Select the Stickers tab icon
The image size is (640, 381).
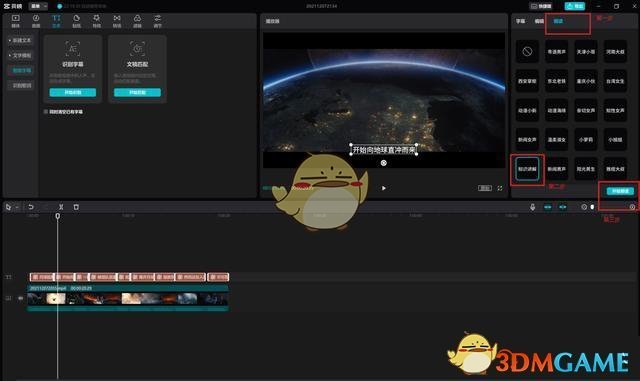point(76,21)
